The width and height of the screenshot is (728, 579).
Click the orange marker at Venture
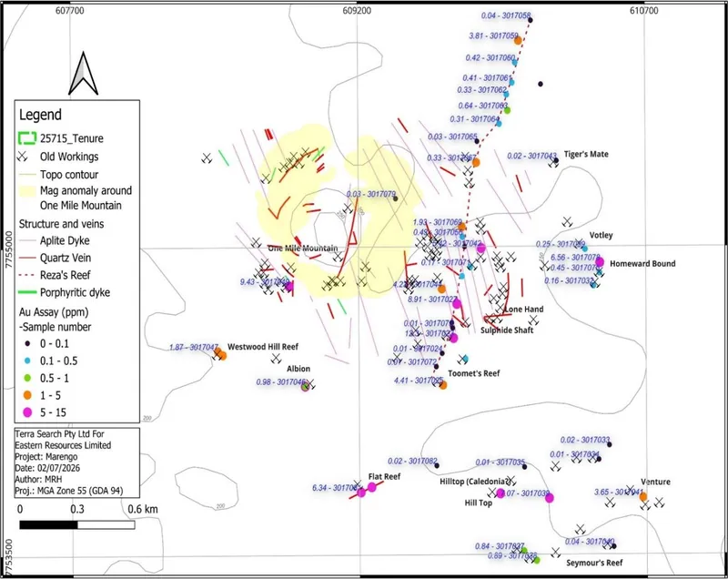point(643,497)
